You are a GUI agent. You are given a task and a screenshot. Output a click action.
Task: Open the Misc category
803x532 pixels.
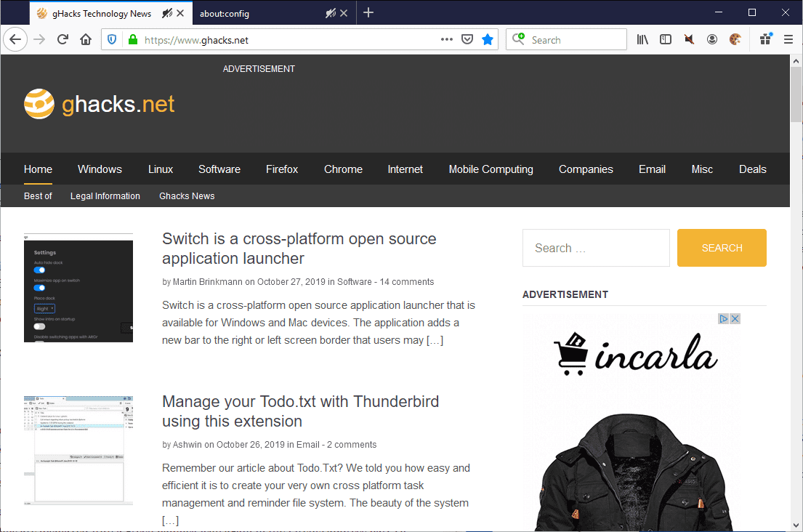click(x=702, y=169)
